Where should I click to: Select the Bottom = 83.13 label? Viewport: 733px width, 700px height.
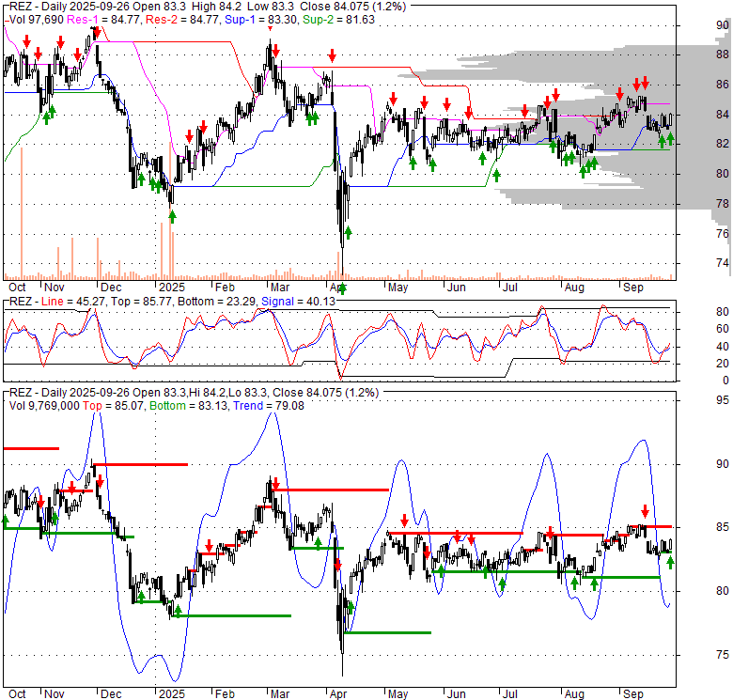[x=189, y=406]
